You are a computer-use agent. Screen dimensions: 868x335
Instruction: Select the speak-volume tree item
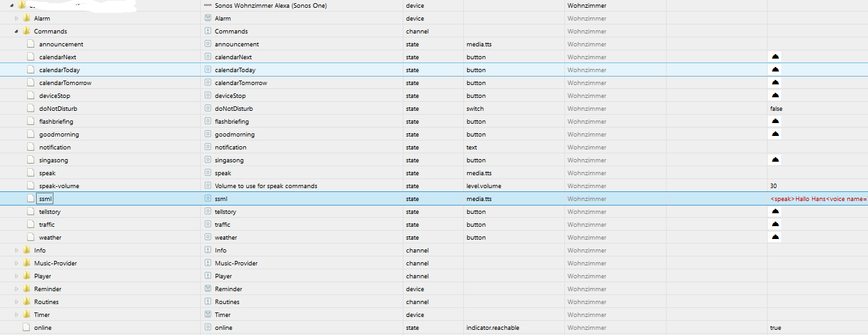pos(59,186)
